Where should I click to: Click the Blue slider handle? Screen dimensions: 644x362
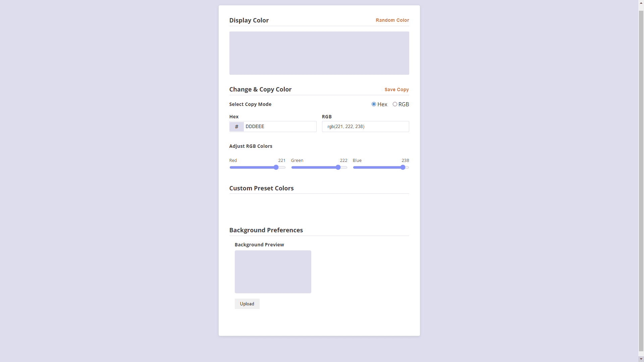click(403, 167)
